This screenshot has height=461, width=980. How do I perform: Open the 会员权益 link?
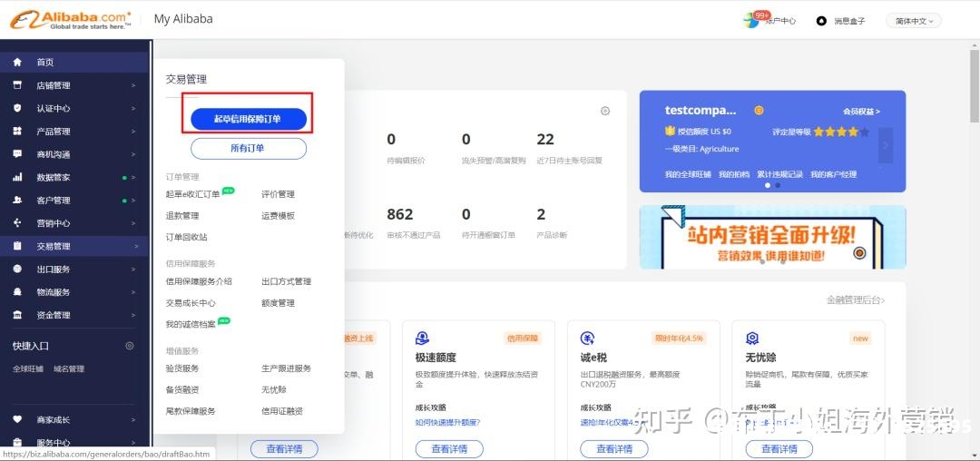[860, 112]
